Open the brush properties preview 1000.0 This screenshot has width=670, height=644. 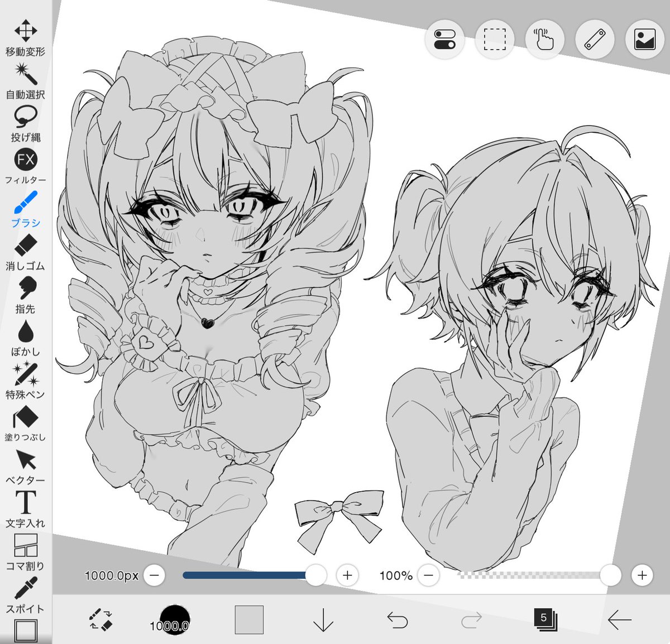170,619
